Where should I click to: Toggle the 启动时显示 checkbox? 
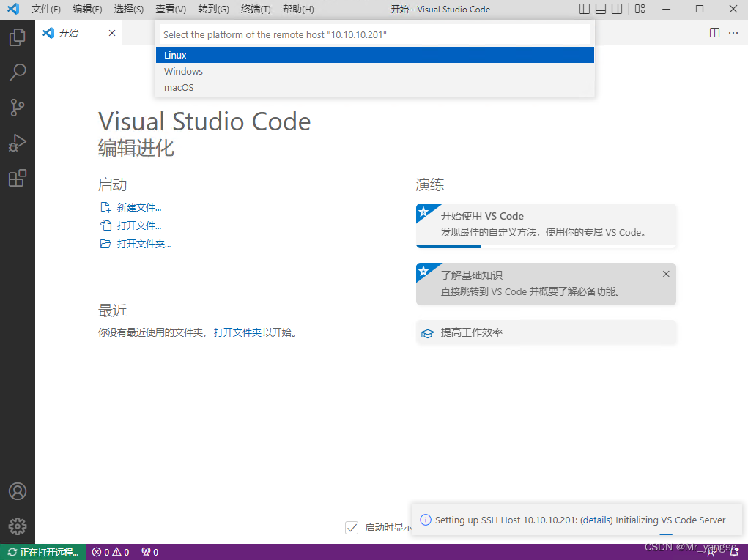(352, 528)
